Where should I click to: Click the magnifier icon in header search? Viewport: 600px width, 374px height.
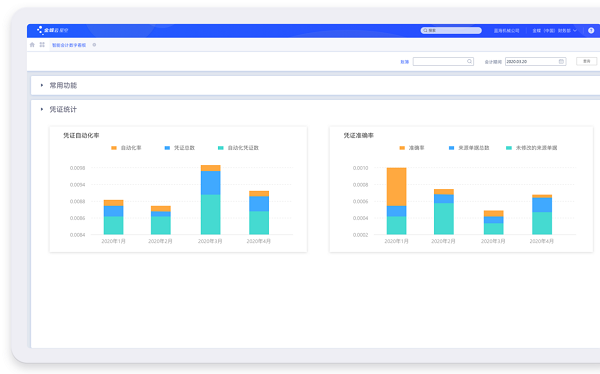[425, 31]
